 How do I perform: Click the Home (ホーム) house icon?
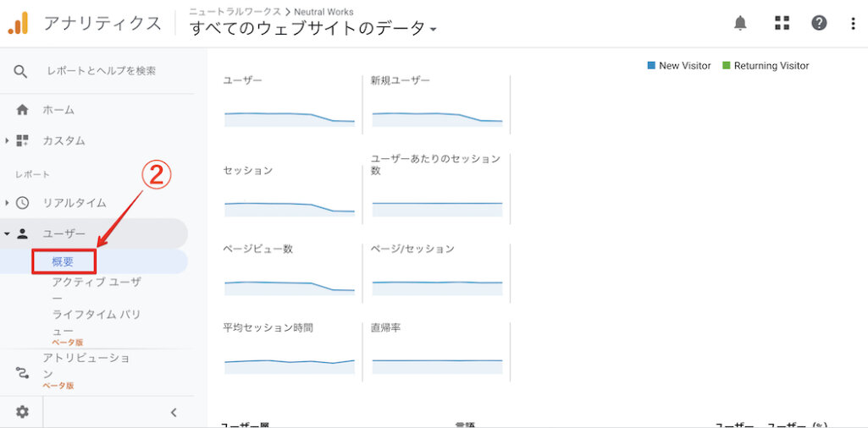pos(22,110)
